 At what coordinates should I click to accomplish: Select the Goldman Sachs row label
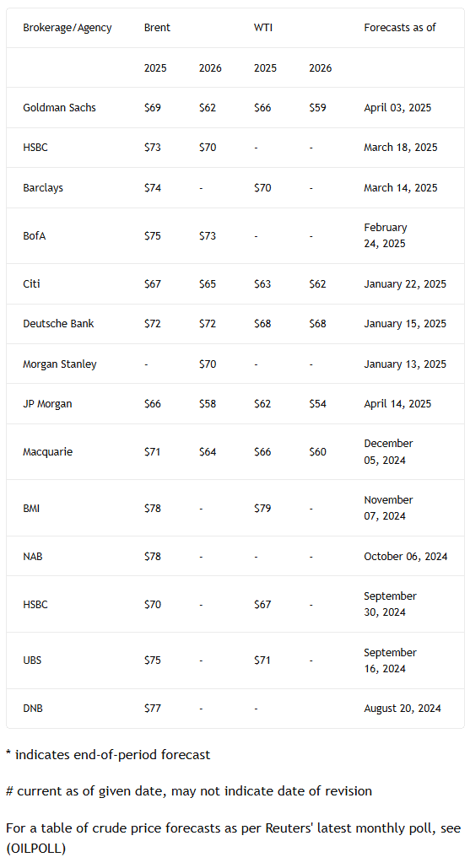[x=59, y=107]
